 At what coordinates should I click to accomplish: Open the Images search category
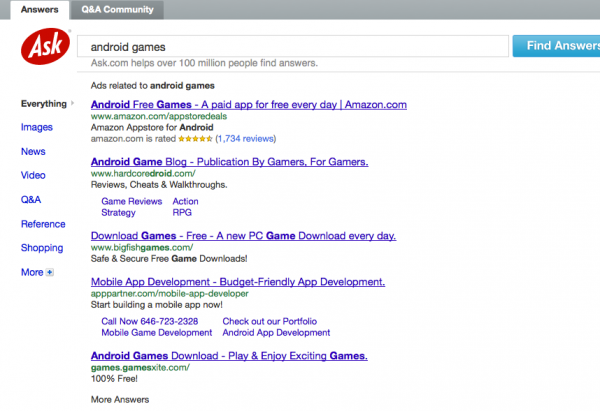coord(36,127)
